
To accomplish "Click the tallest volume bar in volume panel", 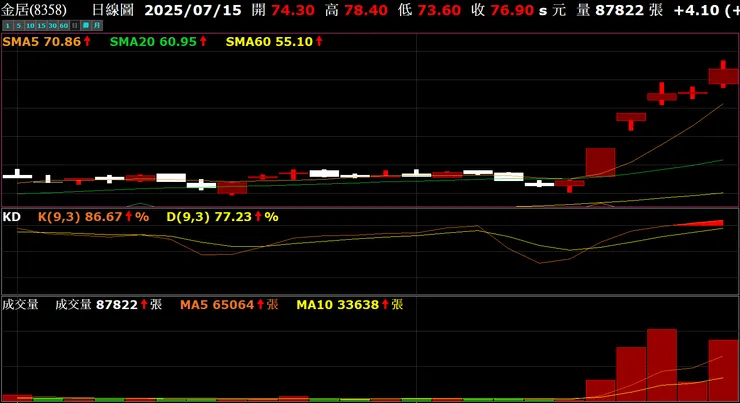I will point(662,365).
